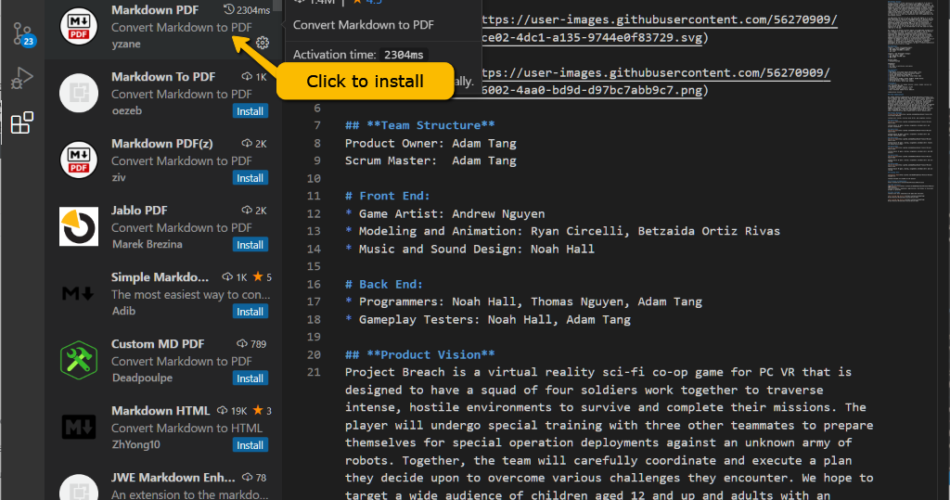Select Markdown HTML extension title
Screen dimensions: 950x500
160,410
